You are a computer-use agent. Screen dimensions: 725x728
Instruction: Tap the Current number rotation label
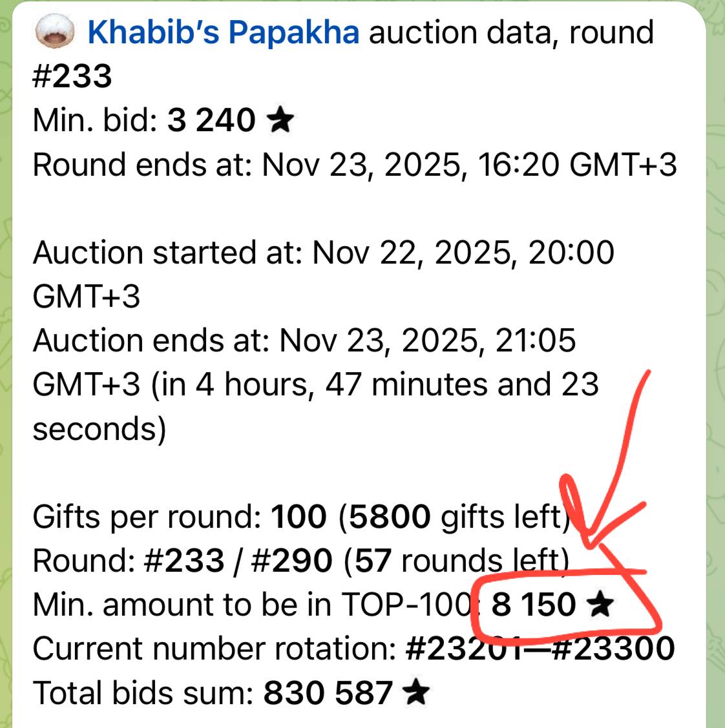click(x=214, y=649)
